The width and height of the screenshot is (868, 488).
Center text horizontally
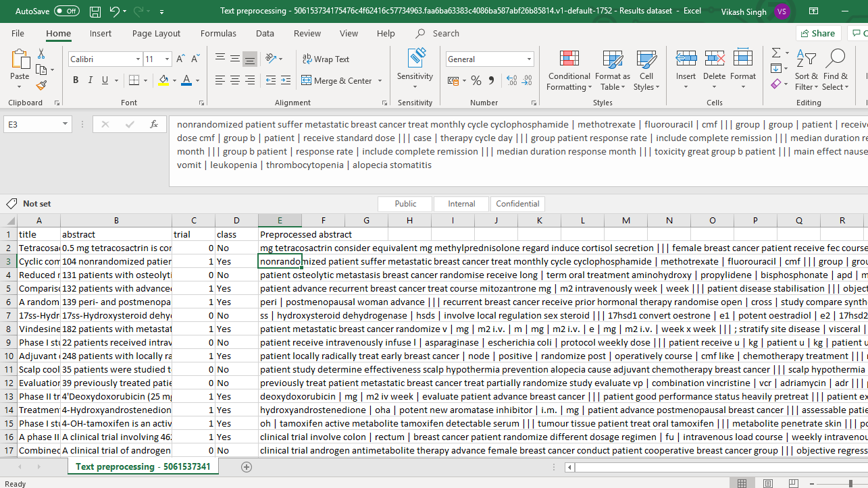pos(235,80)
